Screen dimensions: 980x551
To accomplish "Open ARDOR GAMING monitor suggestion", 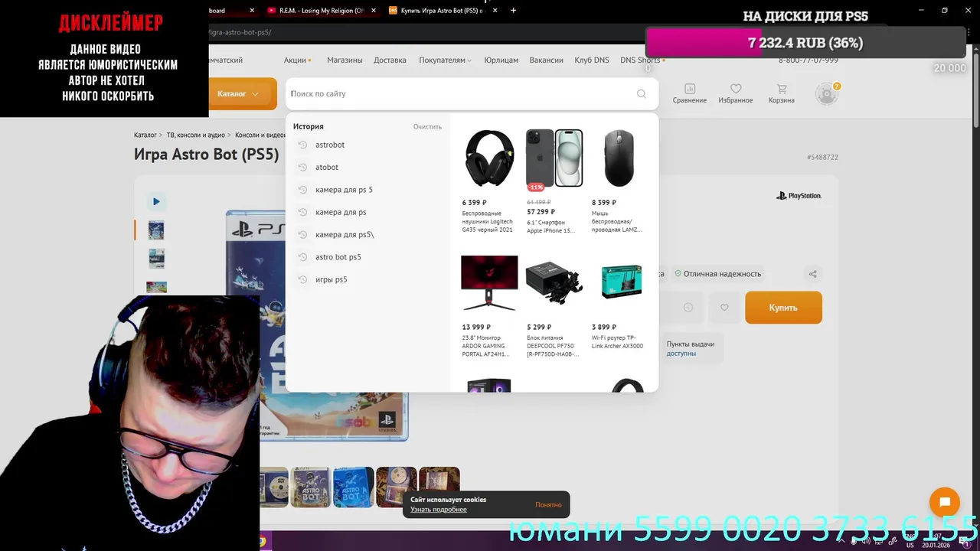I will point(489,307).
